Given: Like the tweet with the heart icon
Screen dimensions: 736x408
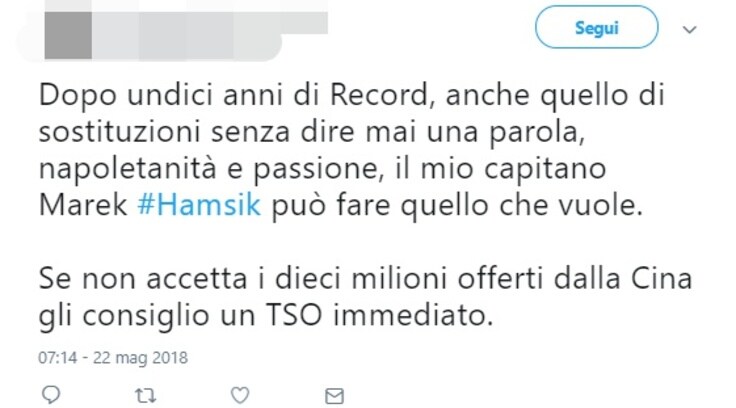Looking at the screenshot, I should pyautogui.click(x=240, y=395).
